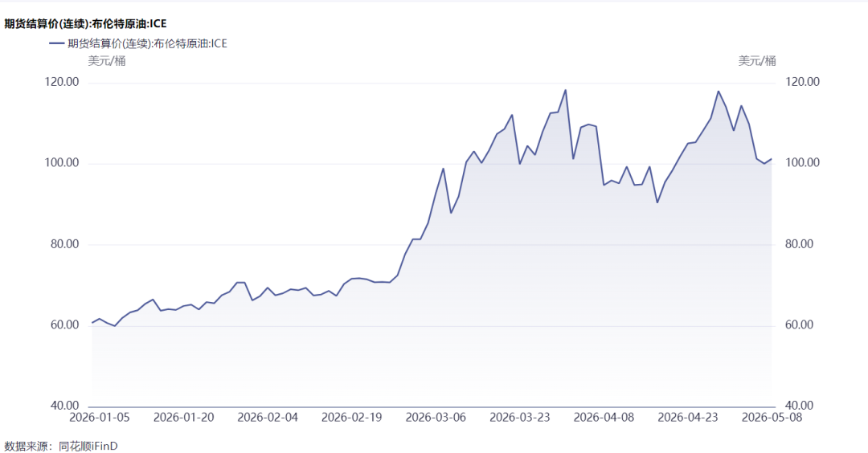Click left axis value 60.00
The width and height of the screenshot is (868, 453).
(65, 324)
